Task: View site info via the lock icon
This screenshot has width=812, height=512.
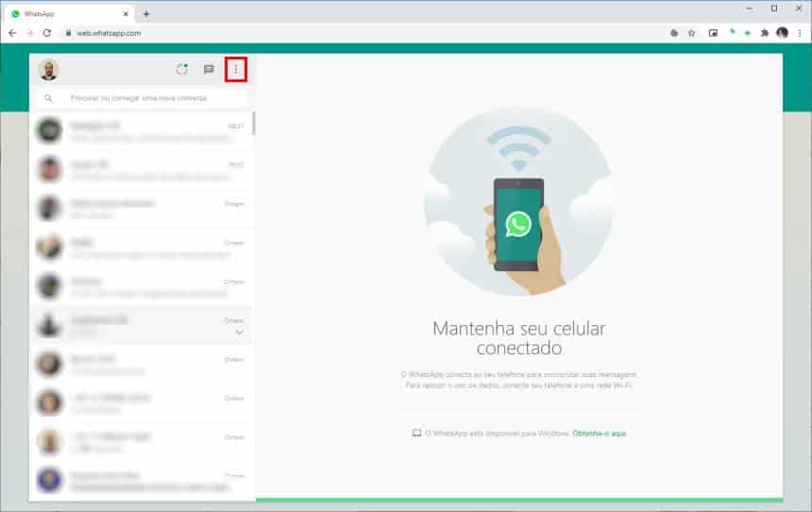Action: 68,33
